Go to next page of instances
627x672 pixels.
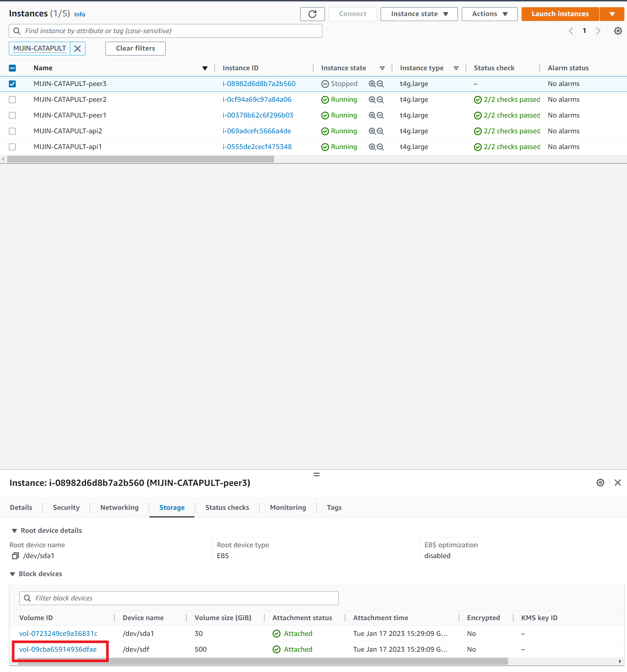click(x=598, y=31)
